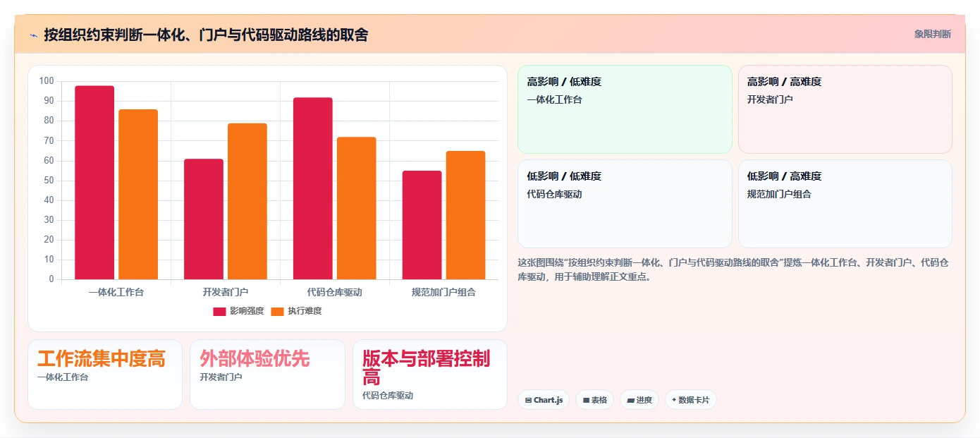Click the 象限判断 label in the header
Image resolution: width=980 pixels, height=438 pixels.
click(933, 34)
